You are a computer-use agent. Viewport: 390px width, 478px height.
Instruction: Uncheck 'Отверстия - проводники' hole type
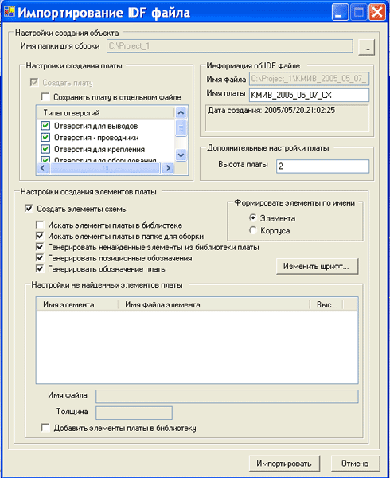click(x=45, y=137)
